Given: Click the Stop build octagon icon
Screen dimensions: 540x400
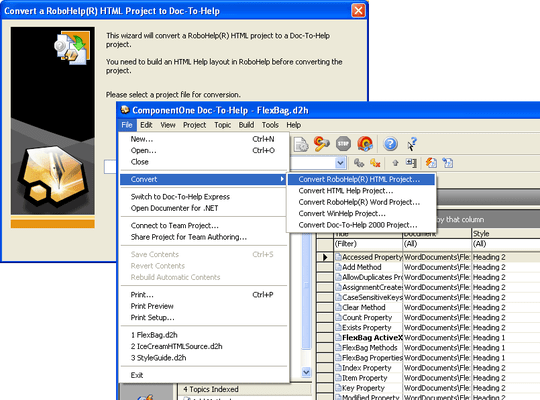Looking at the screenshot, I should click(x=343, y=144).
